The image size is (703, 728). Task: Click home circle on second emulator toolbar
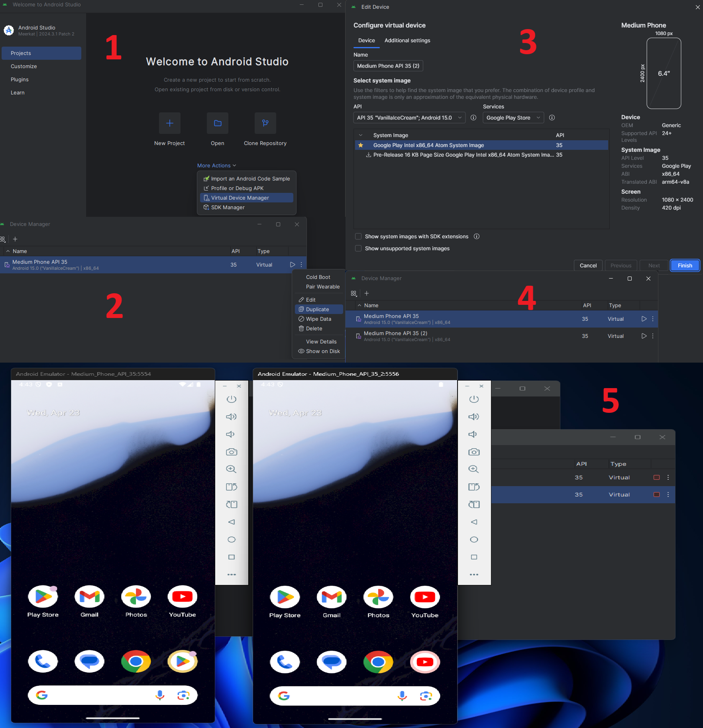[x=474, y=539]
